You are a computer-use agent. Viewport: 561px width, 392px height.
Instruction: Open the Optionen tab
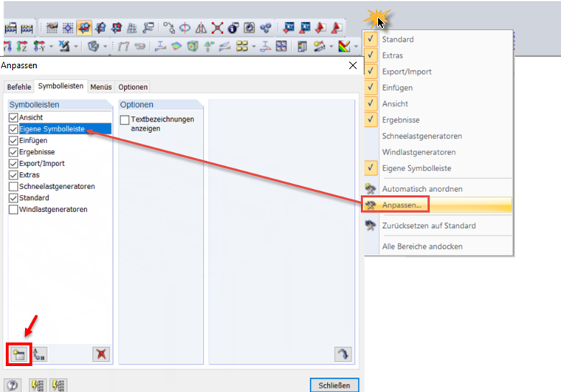133,87
